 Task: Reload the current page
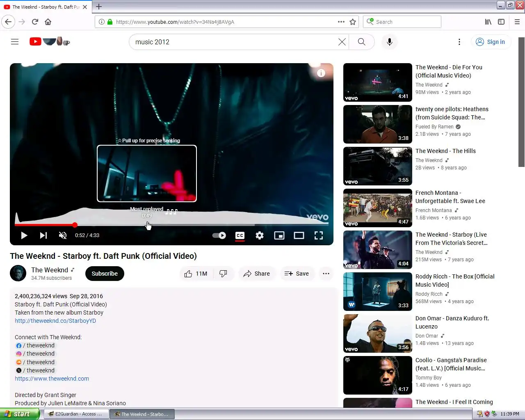tap(35, 22)
